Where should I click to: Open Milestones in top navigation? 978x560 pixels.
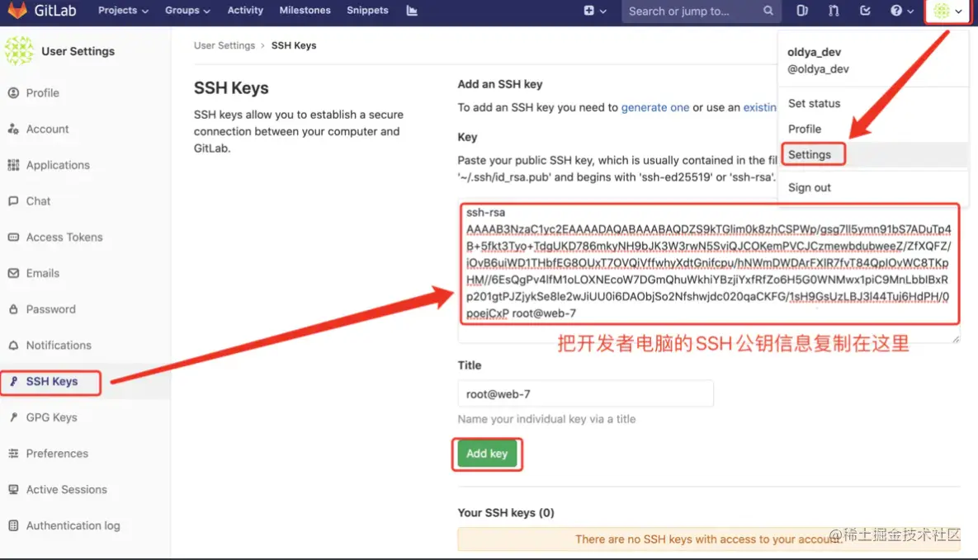point(305,11)
